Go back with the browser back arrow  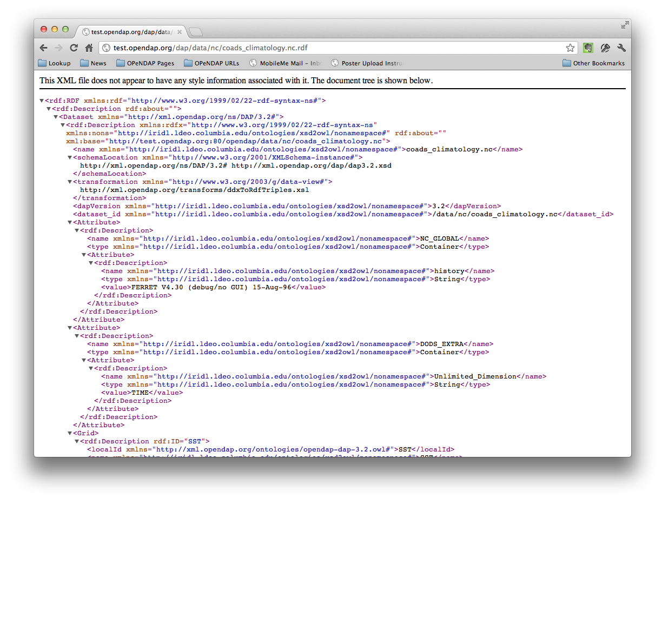point(44,48)
